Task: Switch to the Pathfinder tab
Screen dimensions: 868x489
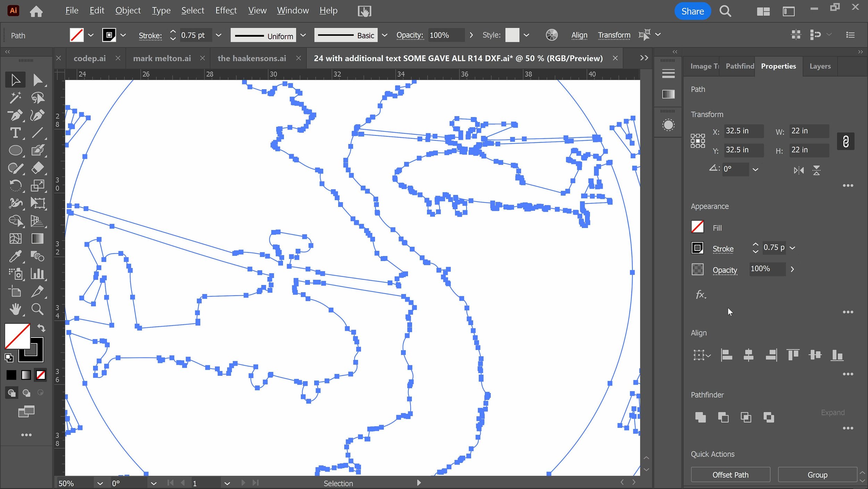Action: (740, 66)
